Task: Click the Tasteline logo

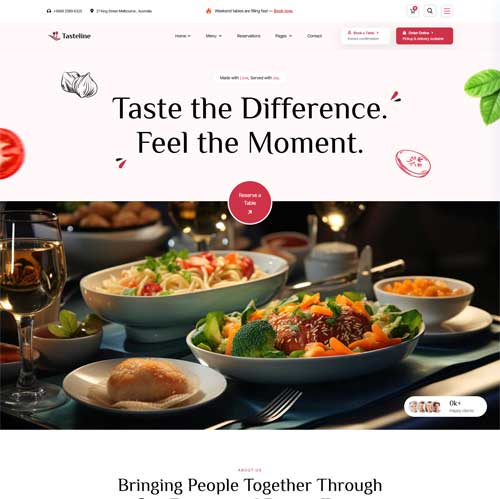Action: pos(70,36)
